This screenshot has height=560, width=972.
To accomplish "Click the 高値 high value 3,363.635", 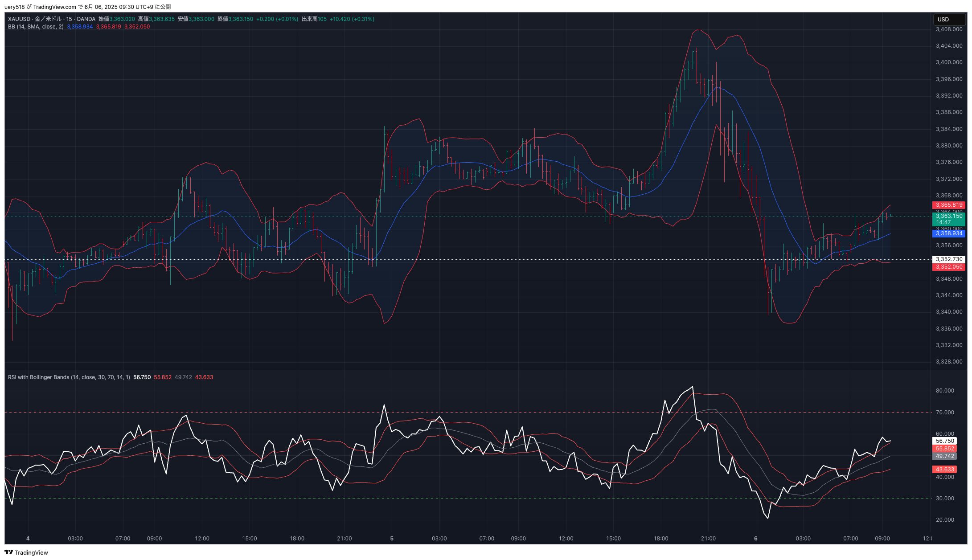I will pyautogui.click(x=162, y=19).
